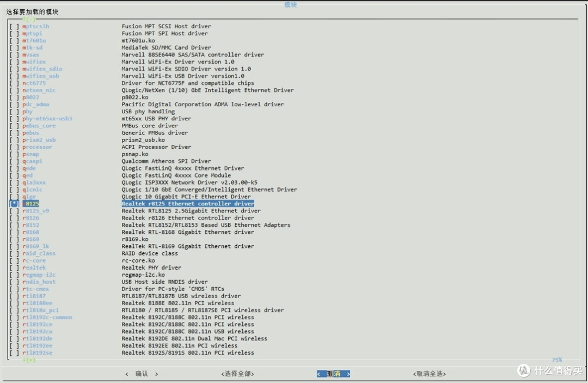Click 'QLogic 10 Gigabit PCI-E Ethernet Driver' description
Image resolution: width=588 pixels, height=383 pixels.
[186, 197]
